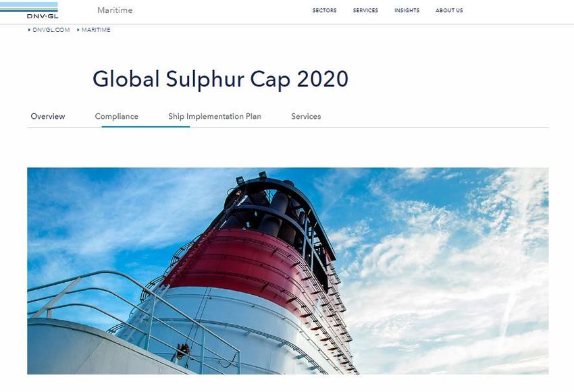The width and height of the screenshot is (574, 392).
Task: Click the Global Sulphur Cap 2020 heading
Action: coord(220,79)
